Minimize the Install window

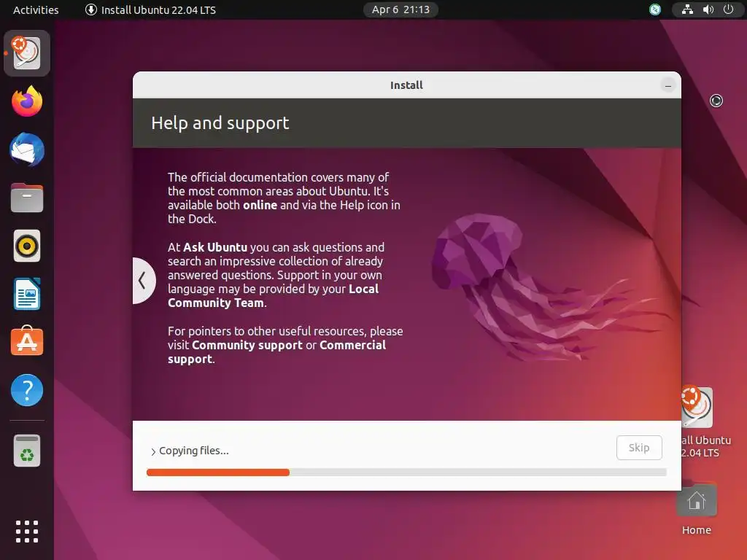pyautogui.click(x=668, y=86)
